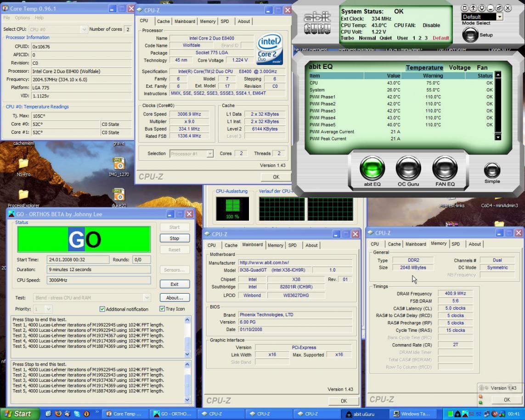Expand the quick launch overflow chevron
525x420 pixels.
[97, 412]
